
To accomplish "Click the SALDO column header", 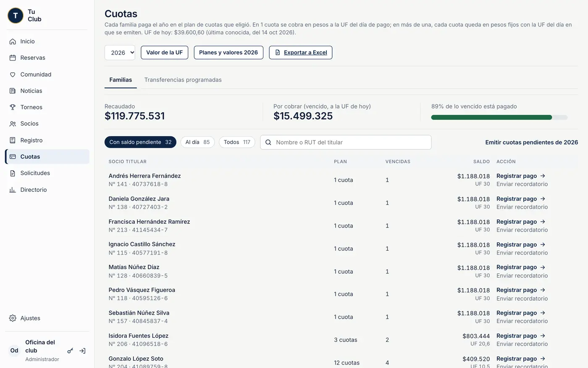I will (x=481, y=161).
